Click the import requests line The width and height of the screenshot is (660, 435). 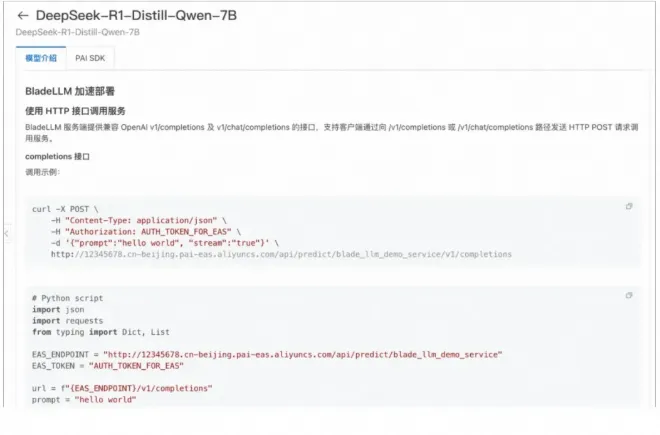[x=67, y=321]
